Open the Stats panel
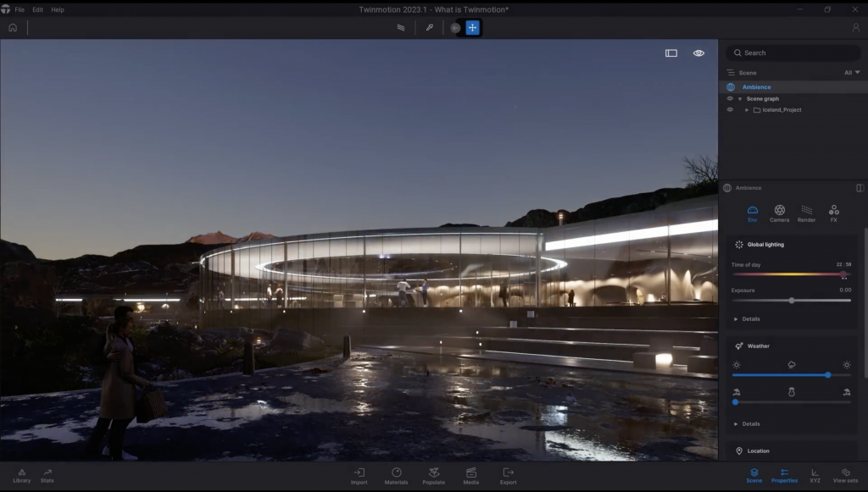The height and width of the screenshot is (492, 868). pos(47,474)
